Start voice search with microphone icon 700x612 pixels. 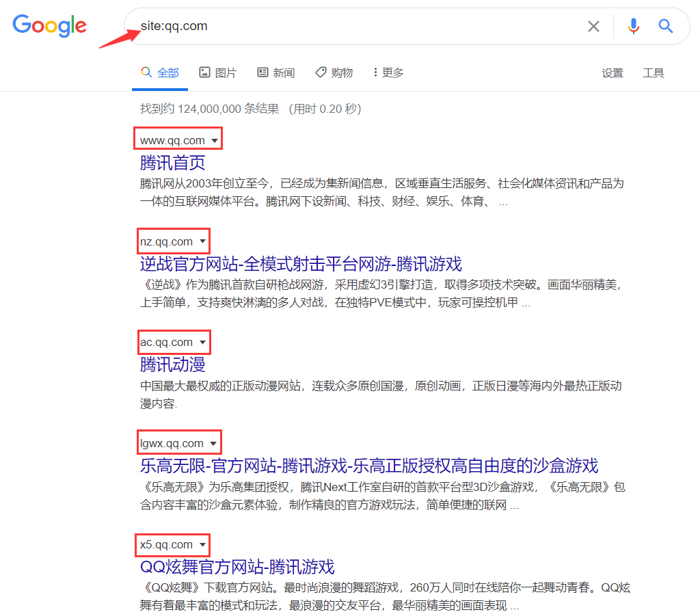click(633, 27)
